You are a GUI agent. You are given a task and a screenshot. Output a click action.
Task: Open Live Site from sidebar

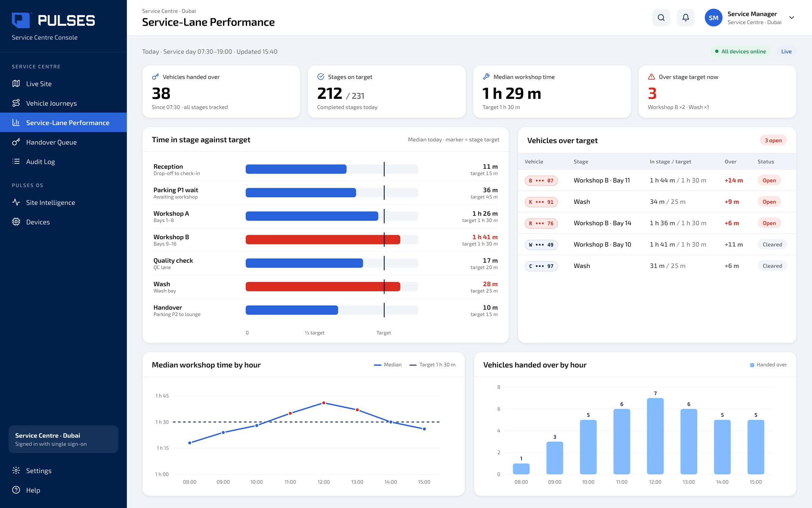63,84
